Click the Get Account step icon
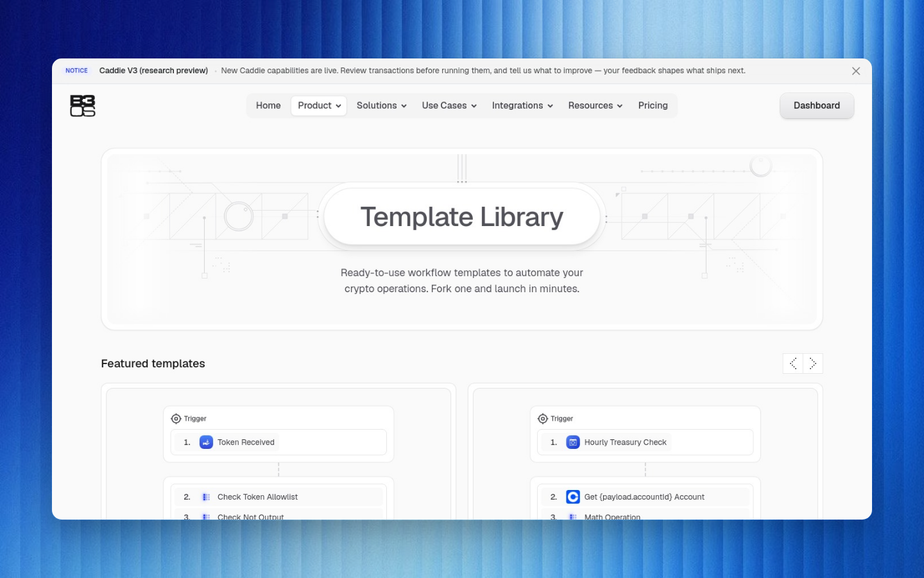924x578 pixels. (x=573, y=497)
